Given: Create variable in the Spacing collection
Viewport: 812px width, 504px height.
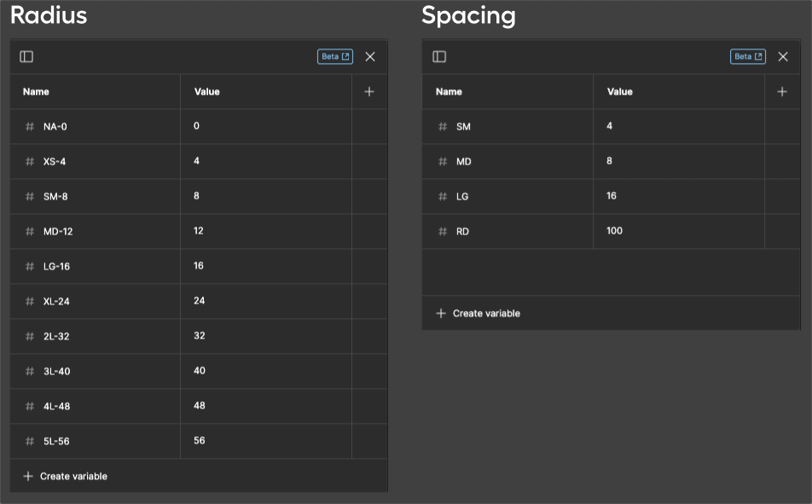Looking at the screenshot, I should pos(478,313).
